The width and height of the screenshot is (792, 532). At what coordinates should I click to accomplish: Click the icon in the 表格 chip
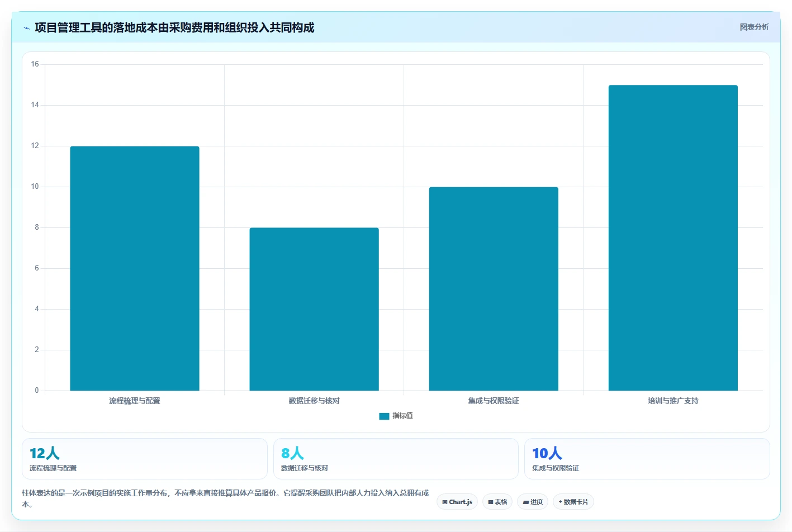click(491, 502)
